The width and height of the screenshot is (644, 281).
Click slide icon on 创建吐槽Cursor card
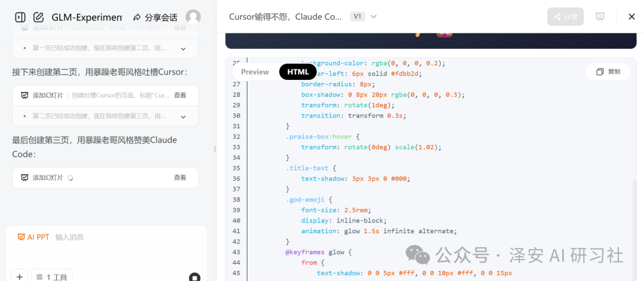(x=24, y=95)
